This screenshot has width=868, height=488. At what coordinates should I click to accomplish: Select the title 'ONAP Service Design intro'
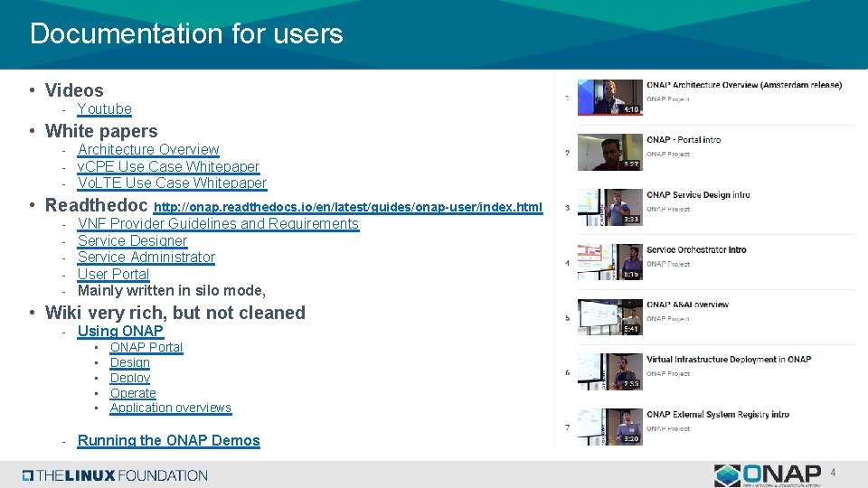pos(698,195)
